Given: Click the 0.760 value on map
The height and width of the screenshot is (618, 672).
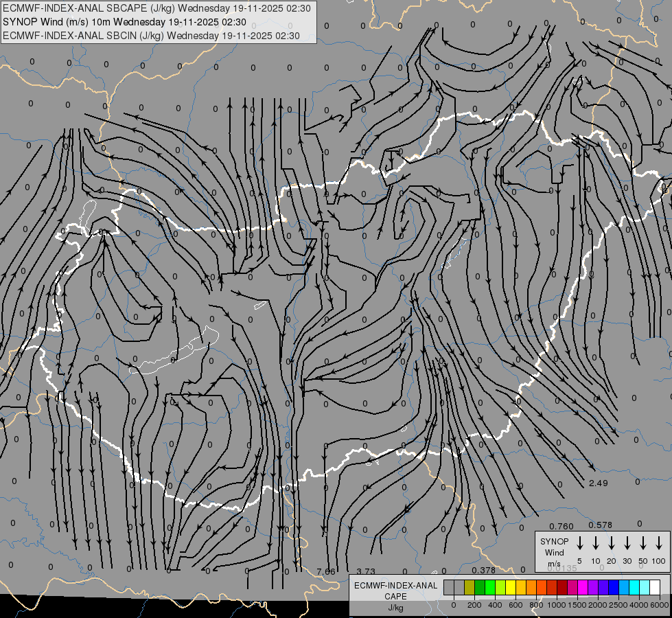Looking at the screenshot, I should (x=561, y=526).
